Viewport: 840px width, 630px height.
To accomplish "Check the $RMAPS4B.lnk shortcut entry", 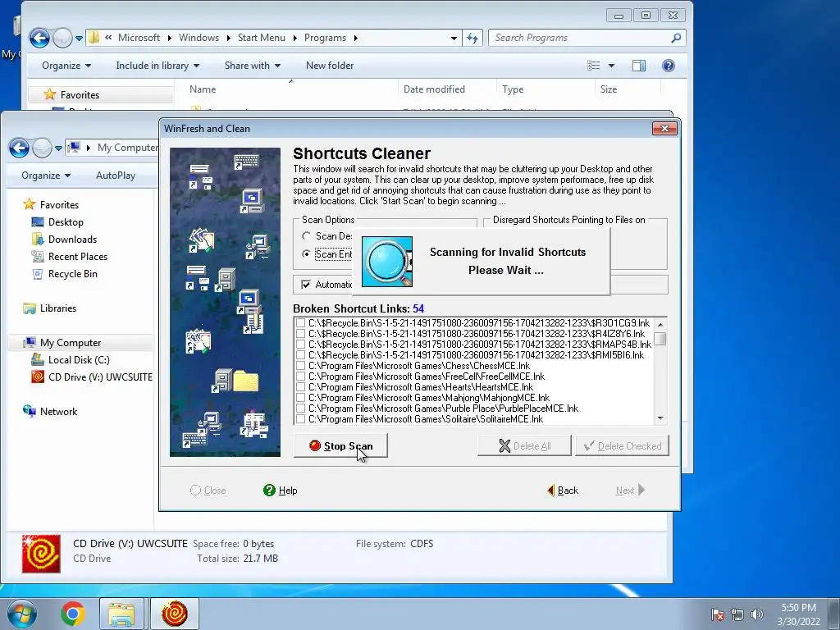I will (300, 345).
